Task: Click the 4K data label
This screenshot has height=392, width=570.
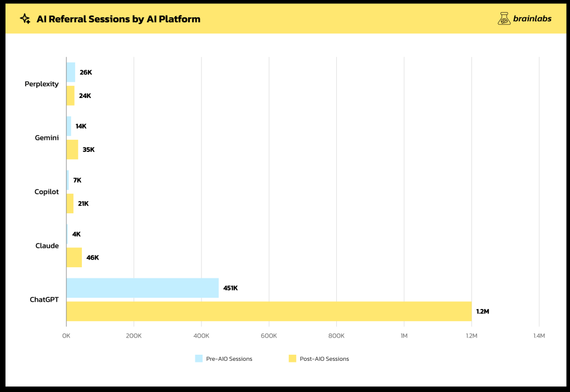Action: coord(76,234)
